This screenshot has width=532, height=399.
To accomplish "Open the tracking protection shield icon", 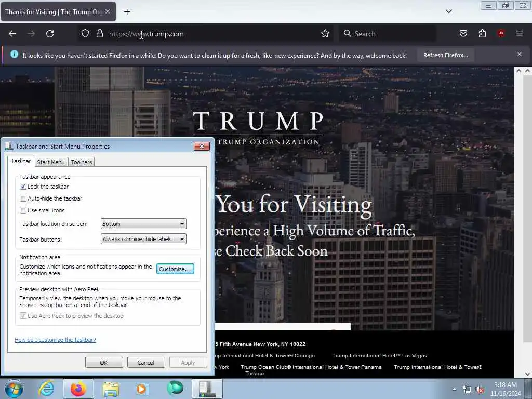I will (x=85, y=34).
